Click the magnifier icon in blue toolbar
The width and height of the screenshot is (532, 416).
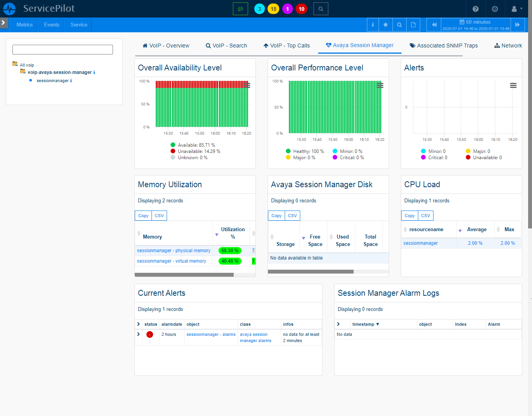(x=399, y=25)
